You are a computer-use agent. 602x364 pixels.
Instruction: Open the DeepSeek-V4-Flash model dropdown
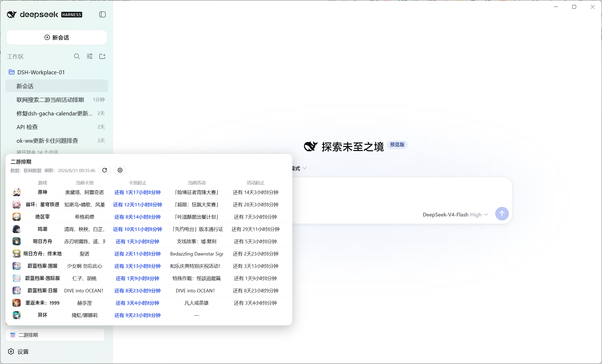pyautogui.click(x=455, y=215)
